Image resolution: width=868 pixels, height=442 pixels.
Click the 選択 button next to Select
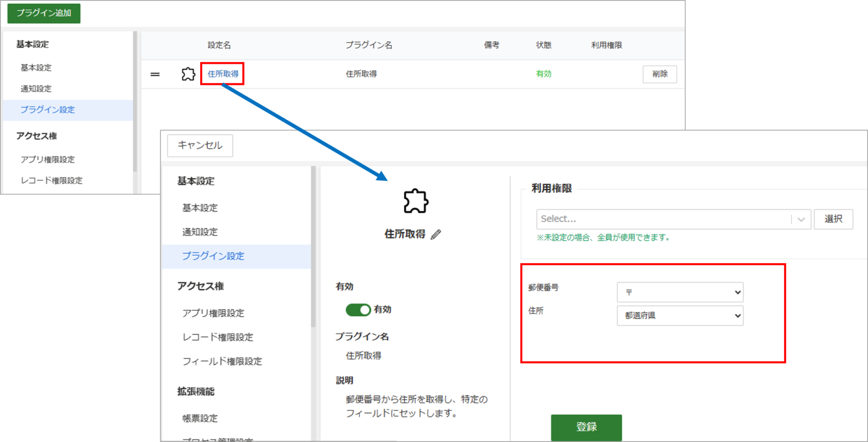tap(833, 219)
